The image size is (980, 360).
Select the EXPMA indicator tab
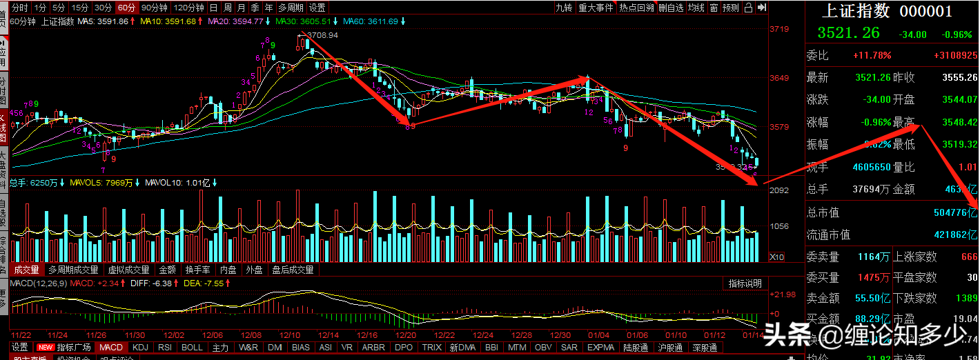click(x=601, y=348)
